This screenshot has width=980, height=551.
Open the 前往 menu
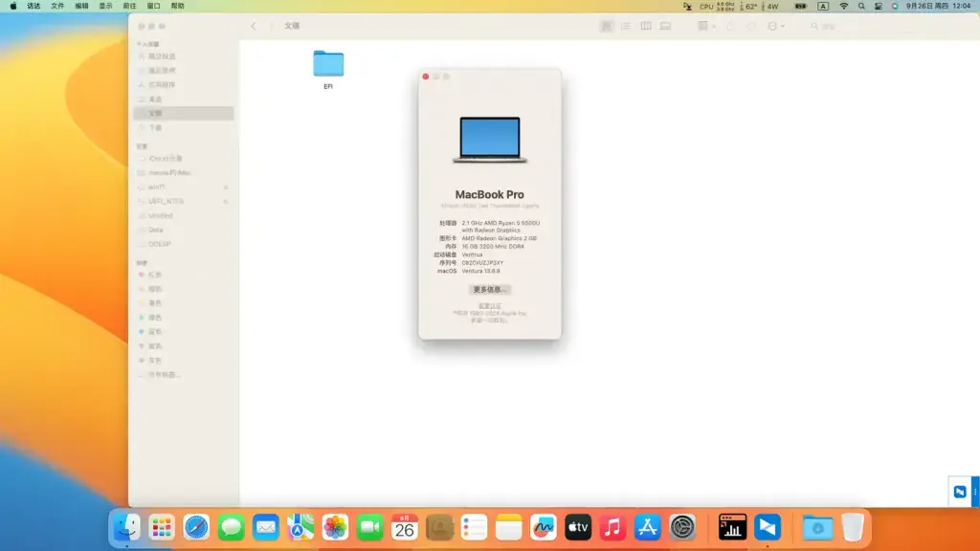[x=129, y=7]
